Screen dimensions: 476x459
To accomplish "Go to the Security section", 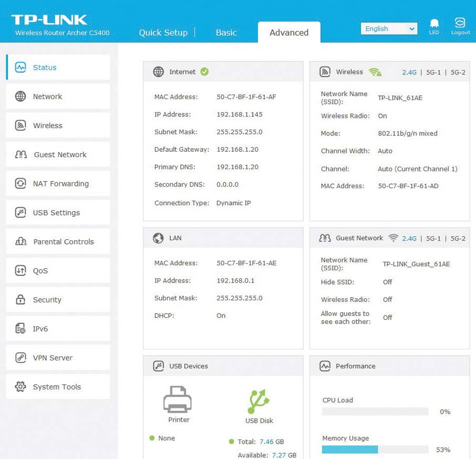I will point(58,299).
